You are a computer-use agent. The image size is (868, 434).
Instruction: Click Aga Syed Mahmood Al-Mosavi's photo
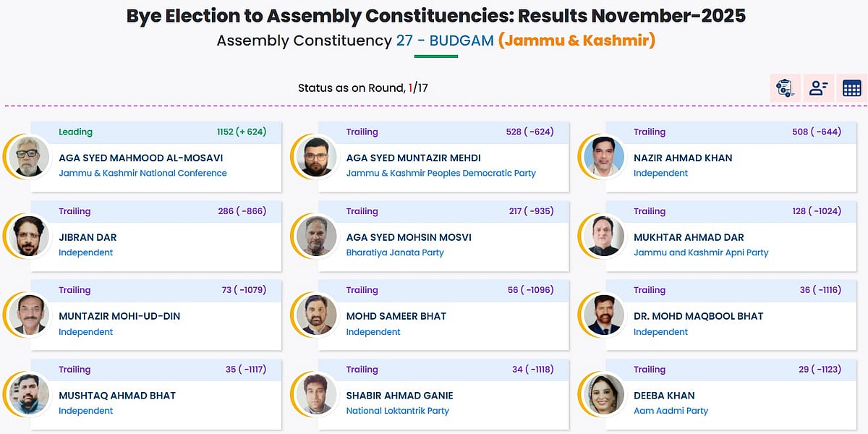(31, 157)
